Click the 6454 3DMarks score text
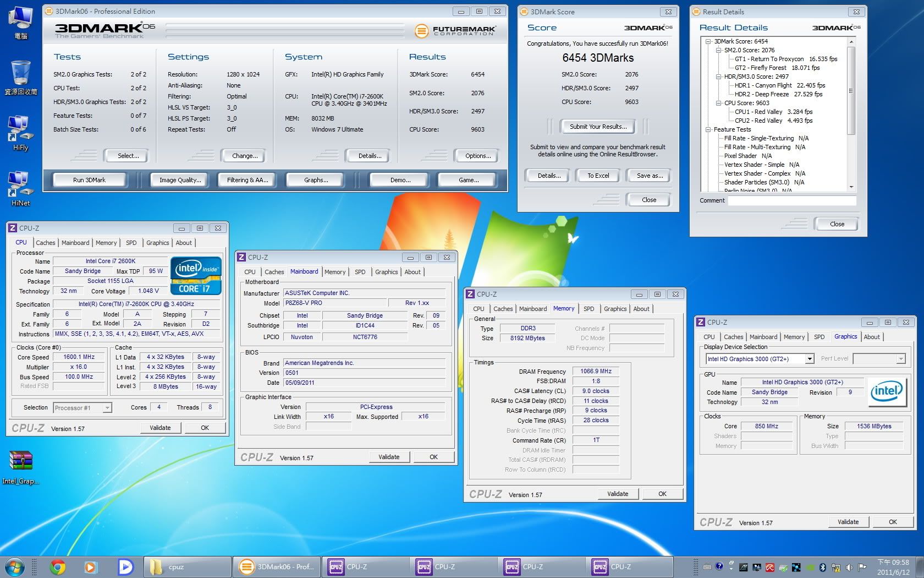924x578 pixels. (598, 58)
